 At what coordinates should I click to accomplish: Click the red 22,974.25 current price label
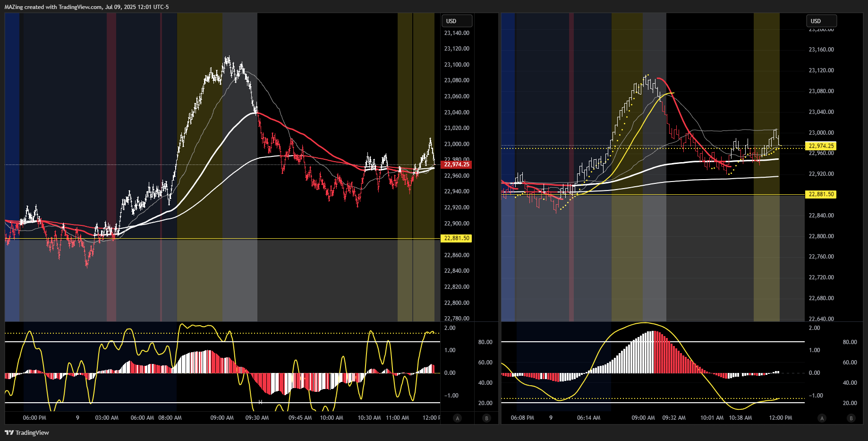(x=456, y=164)
